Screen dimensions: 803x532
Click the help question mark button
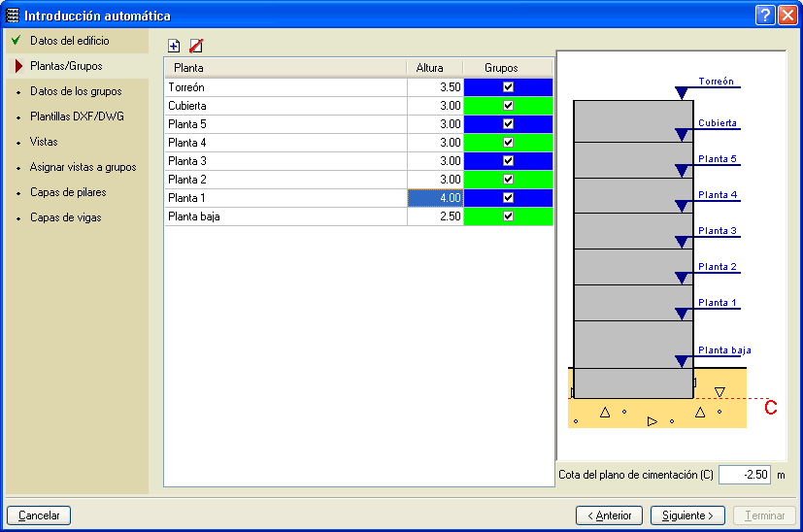coord(765,16)
